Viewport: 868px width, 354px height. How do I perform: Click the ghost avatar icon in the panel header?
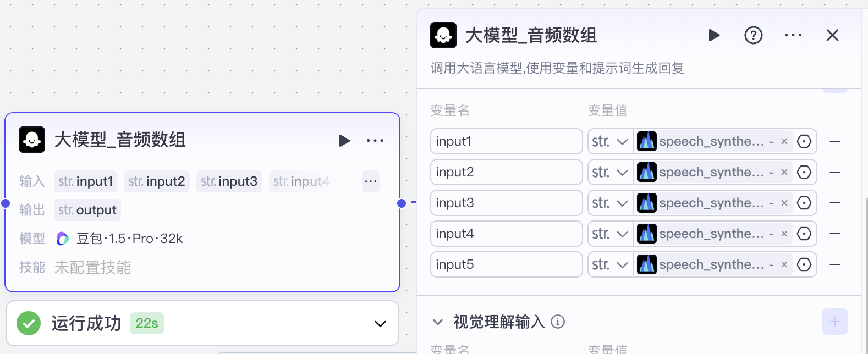(x=443, y=35)
